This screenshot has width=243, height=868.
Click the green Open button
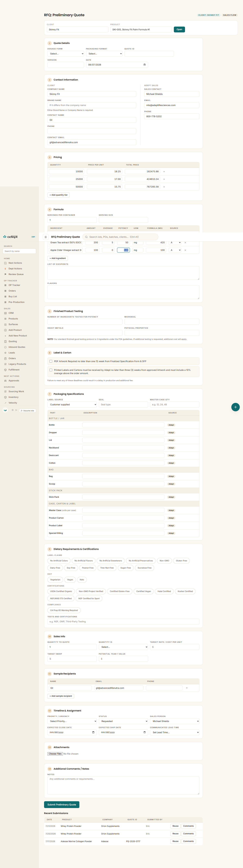click(179, 29)
